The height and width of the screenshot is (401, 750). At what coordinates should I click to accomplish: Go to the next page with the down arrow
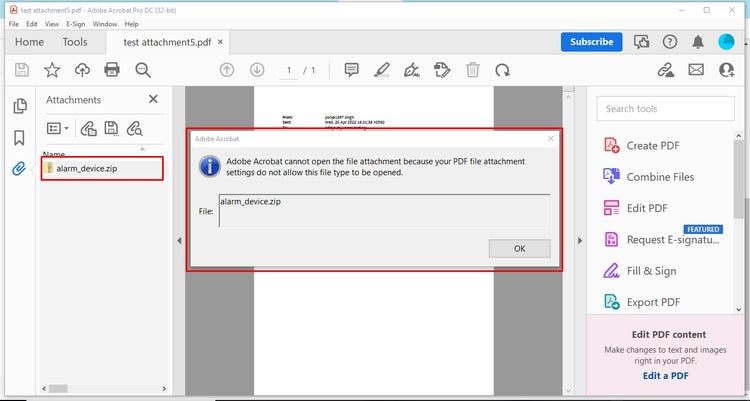coord(257,70)
